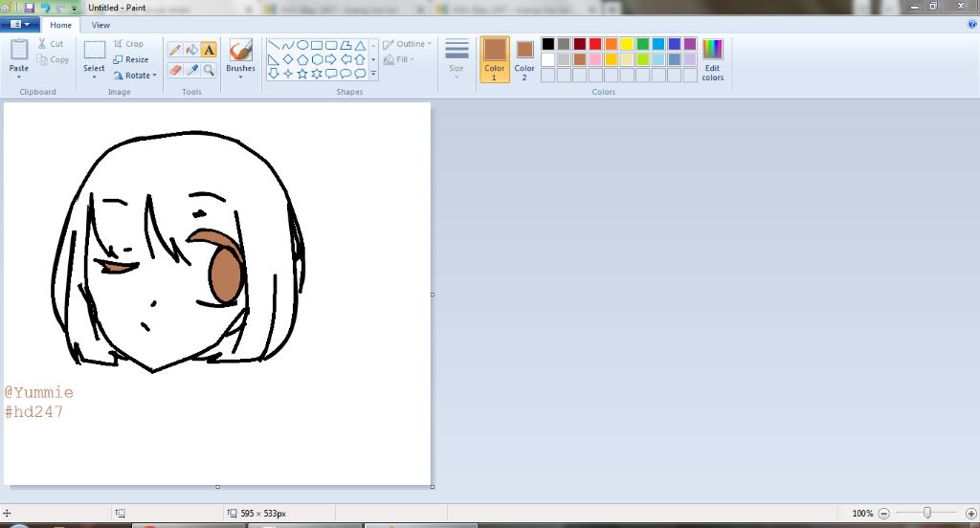The image size is (980, 528).
Task: Open the shape Outline dropdown
Action: (407, 44)
